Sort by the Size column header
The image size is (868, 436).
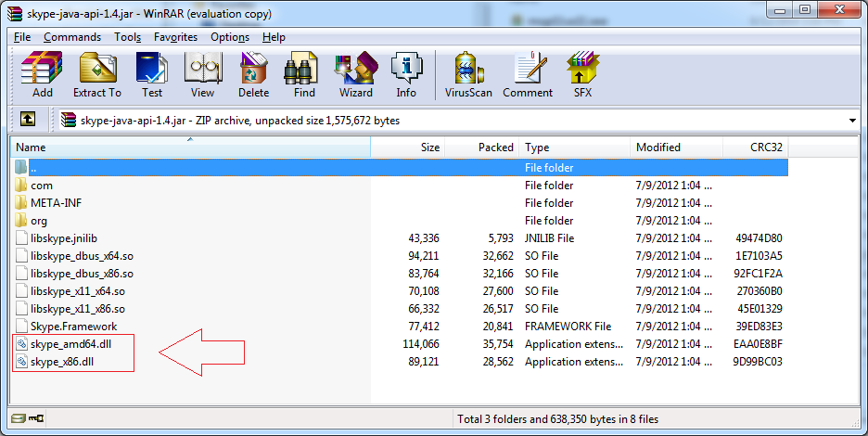[408, 147]
